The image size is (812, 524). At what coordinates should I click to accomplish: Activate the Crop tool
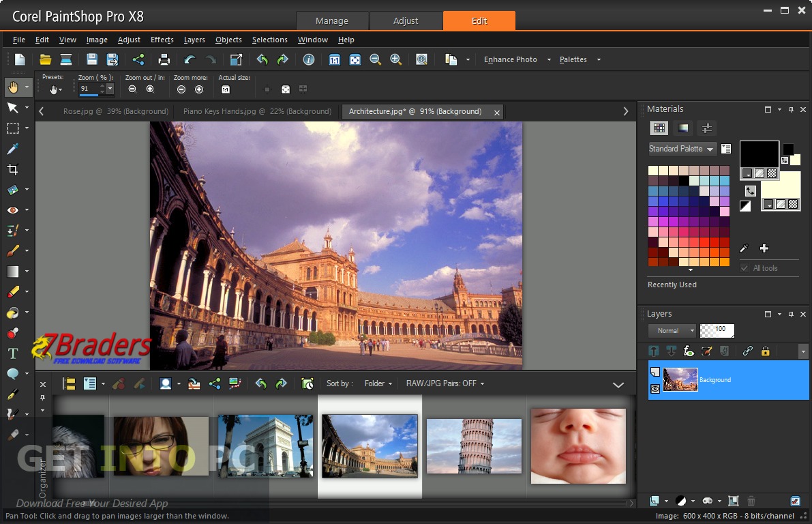[13, 169]
